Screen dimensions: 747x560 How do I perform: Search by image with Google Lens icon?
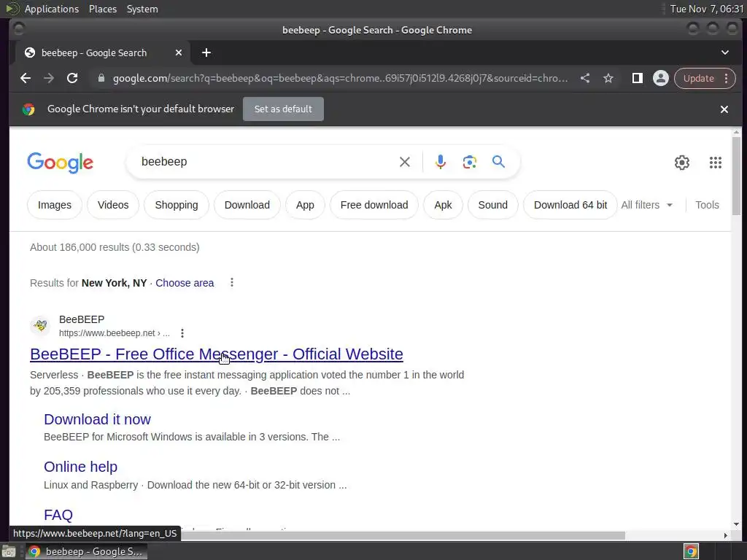click(x=470, y=162)
